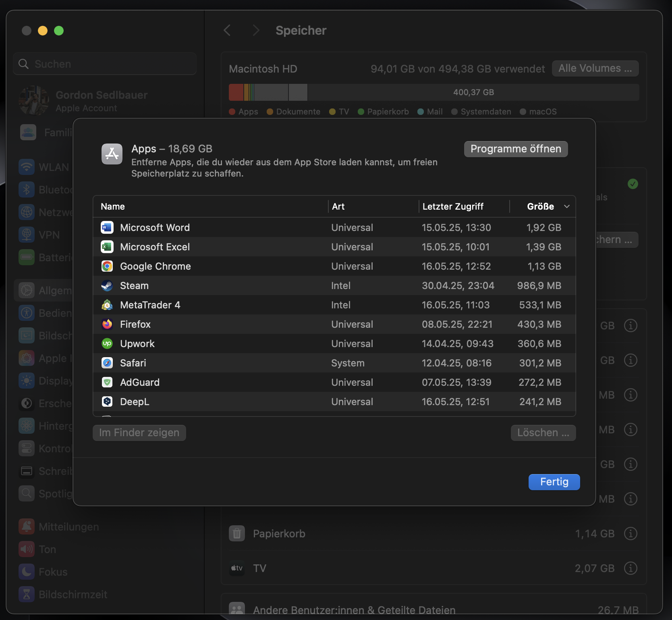
Task: Select the Google Chrome icon
Action: tap(107, 266)
